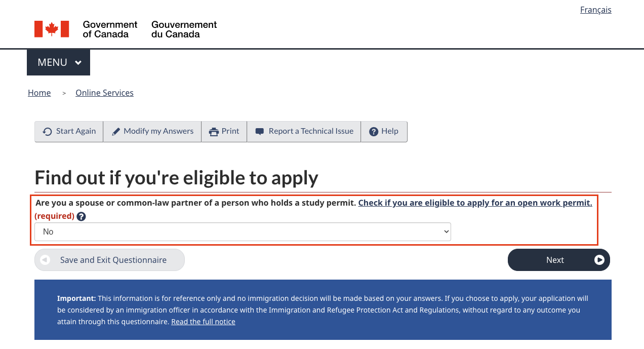This screenshot has width=644, height=349.
Task: Expand the MENU navigation
Action: [58, 62]
